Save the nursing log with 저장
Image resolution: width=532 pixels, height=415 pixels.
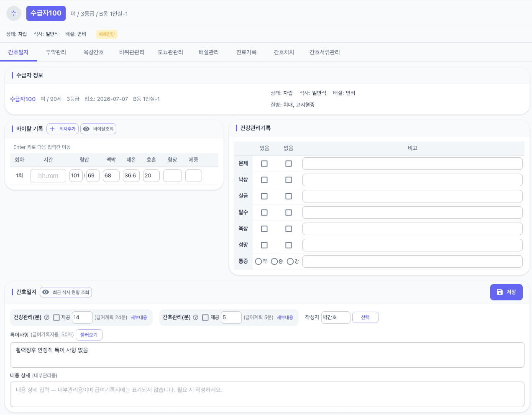click(506, 292)
